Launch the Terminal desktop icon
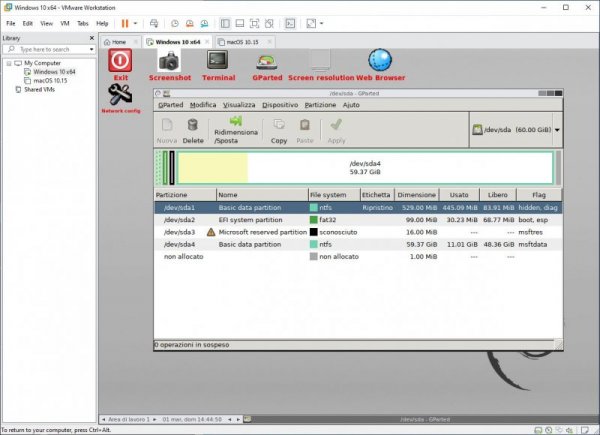 coord(217,60)
